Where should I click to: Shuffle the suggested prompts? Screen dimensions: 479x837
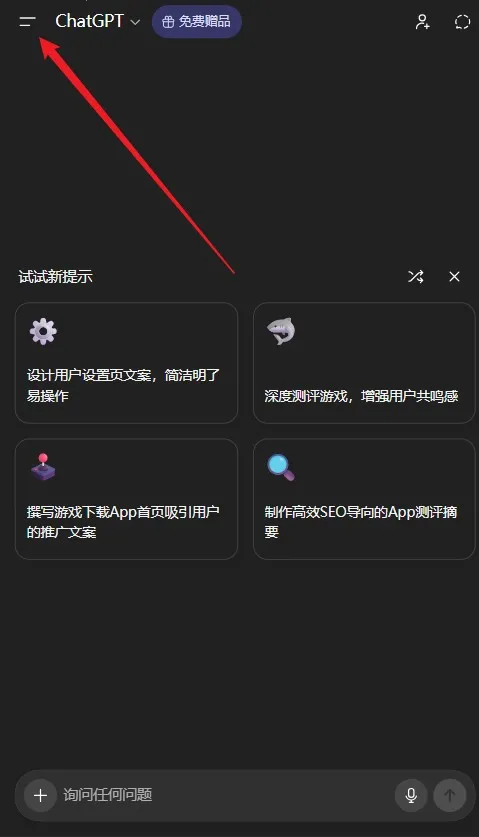click(x=415, y=277)
